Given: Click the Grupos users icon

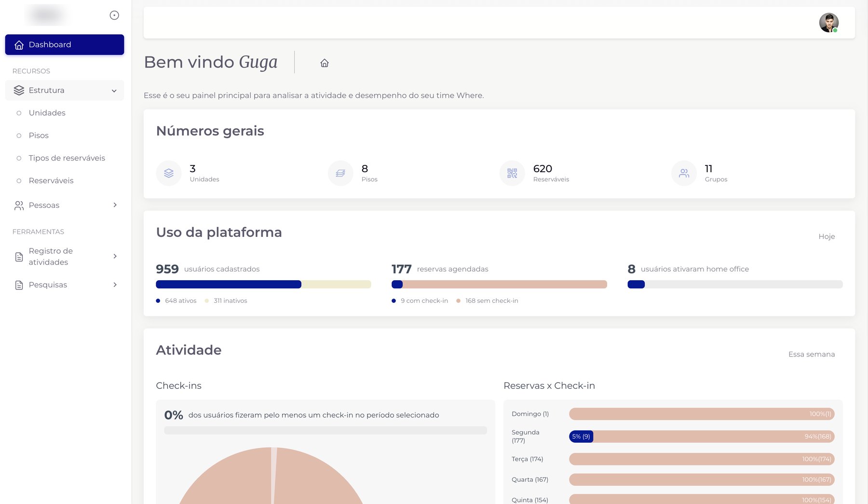Looking at the screenshot, I should [x=684, y=173].
